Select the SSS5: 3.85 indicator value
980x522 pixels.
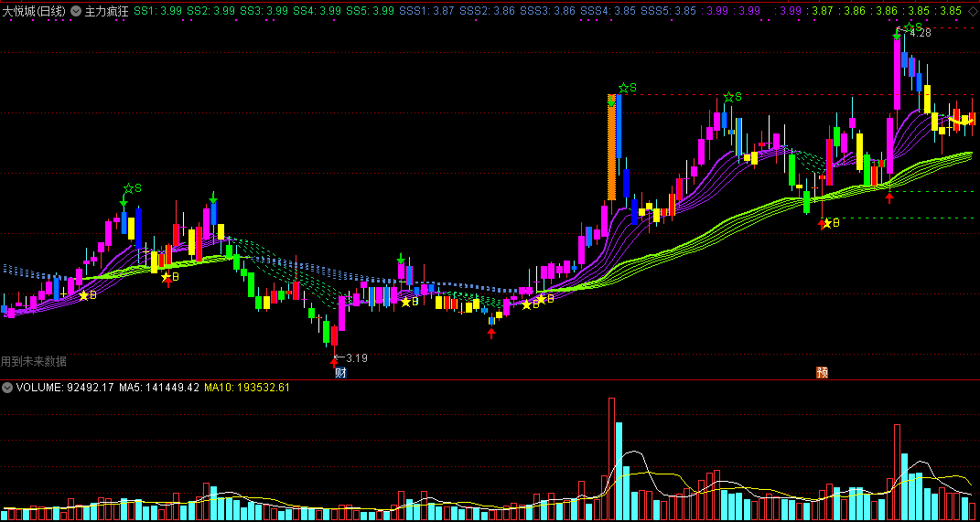pos(669,11)
